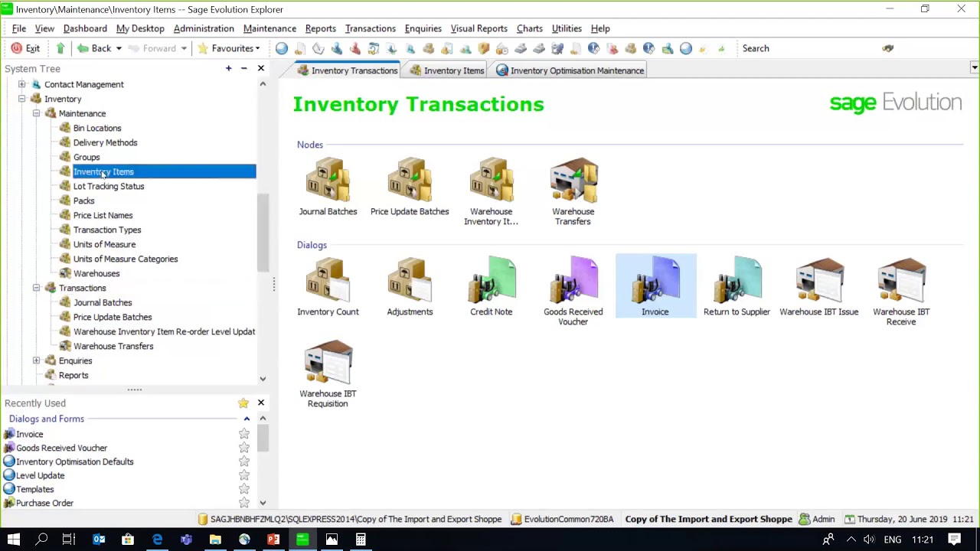Open the taskbar notification center icon
This screenshot has height=551, width=980.
point(955,540)
